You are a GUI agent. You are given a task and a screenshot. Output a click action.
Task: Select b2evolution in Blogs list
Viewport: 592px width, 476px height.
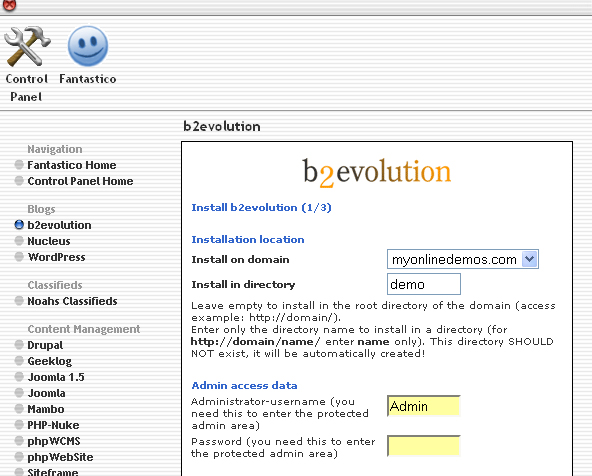tap(59, 225)
